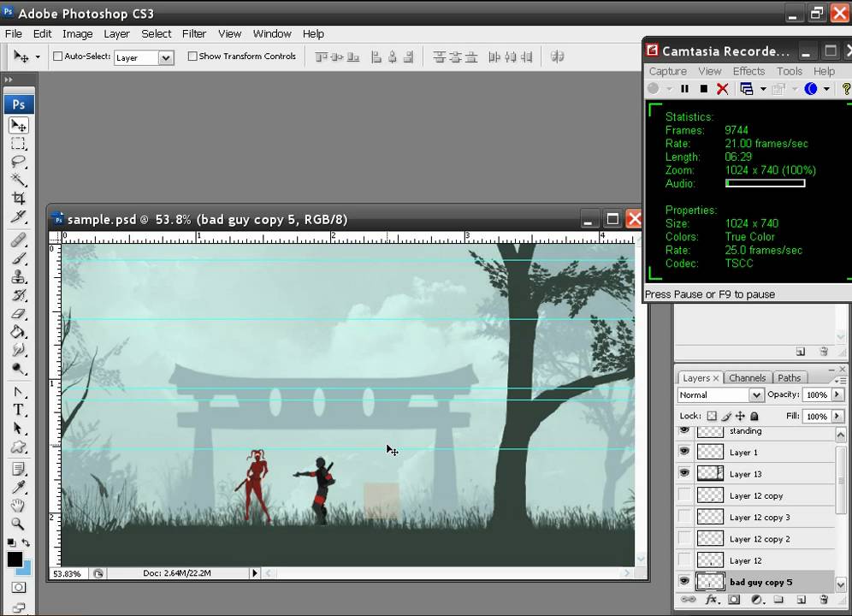Pick the Horizontal Type tool
The height and width of the screenshot is (616, 852).
coord(18,411)
